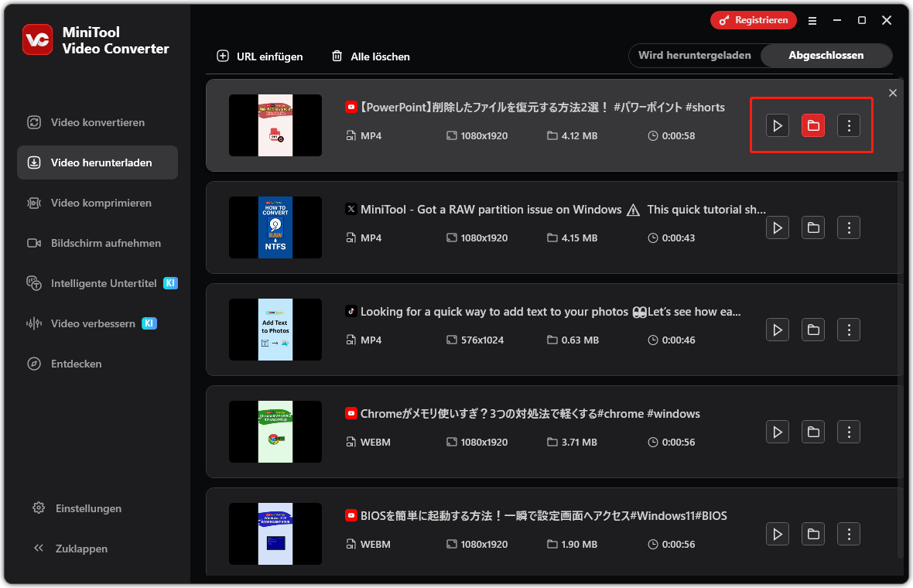Screen dimensions: 913x588
Task: Click the PowerPoint video thumbnail
Action: coord(275,125)
